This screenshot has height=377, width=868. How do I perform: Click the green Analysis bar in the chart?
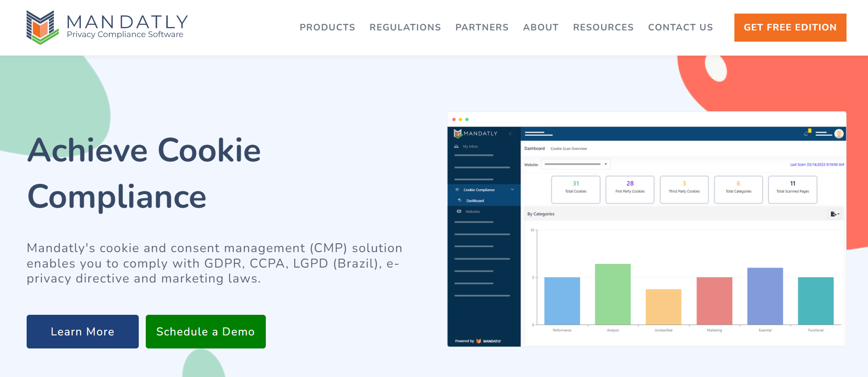(x=613, y=294)
